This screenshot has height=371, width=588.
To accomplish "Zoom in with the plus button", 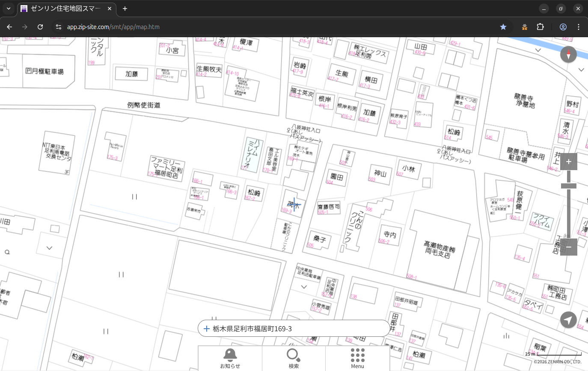I will pyautogui.click(x=568, y=162).
